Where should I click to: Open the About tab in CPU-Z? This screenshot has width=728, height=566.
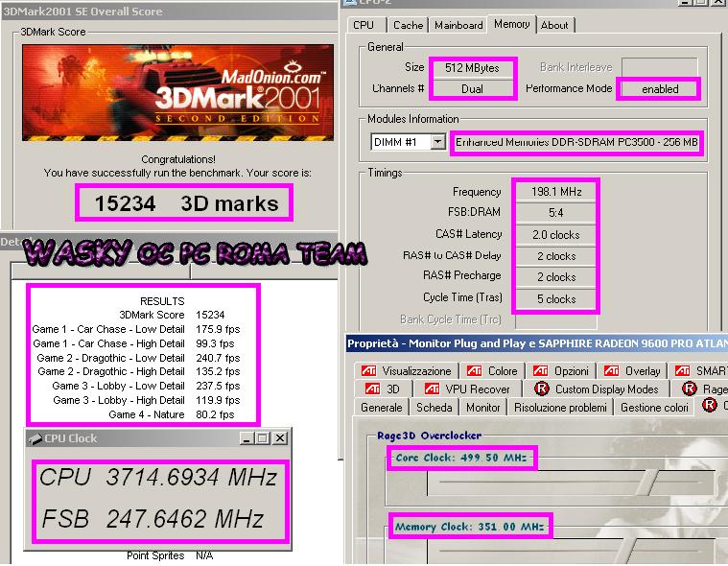(554, 25)
